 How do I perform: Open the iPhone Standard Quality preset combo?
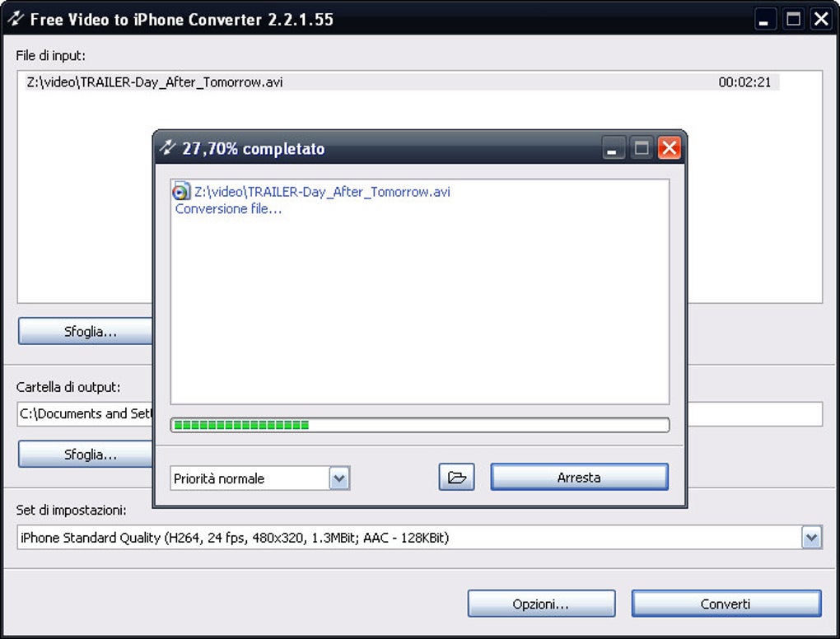point(419,537)
